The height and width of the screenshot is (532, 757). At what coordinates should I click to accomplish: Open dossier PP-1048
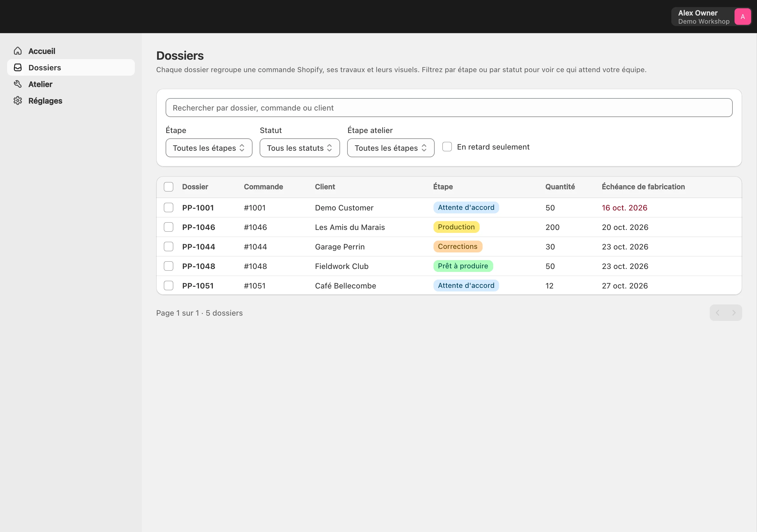tap(198, 266)
